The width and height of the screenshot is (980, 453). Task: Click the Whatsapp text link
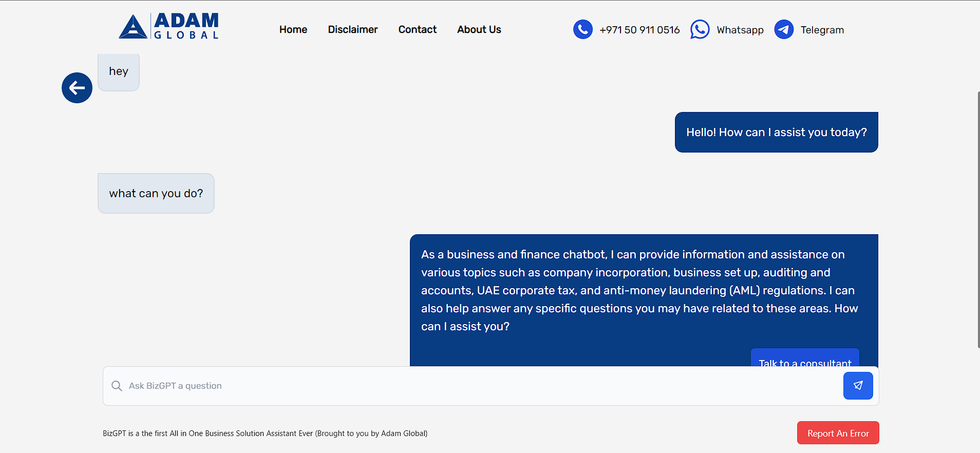740,30
